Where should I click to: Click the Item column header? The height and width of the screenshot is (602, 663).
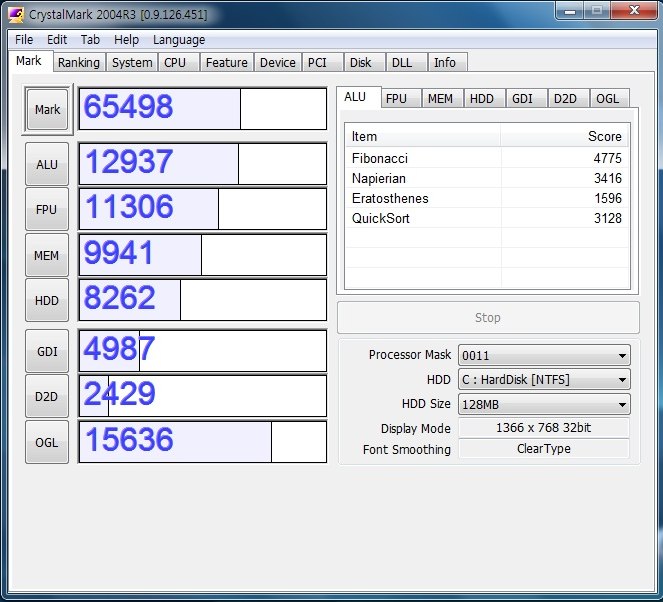point(423,136)
